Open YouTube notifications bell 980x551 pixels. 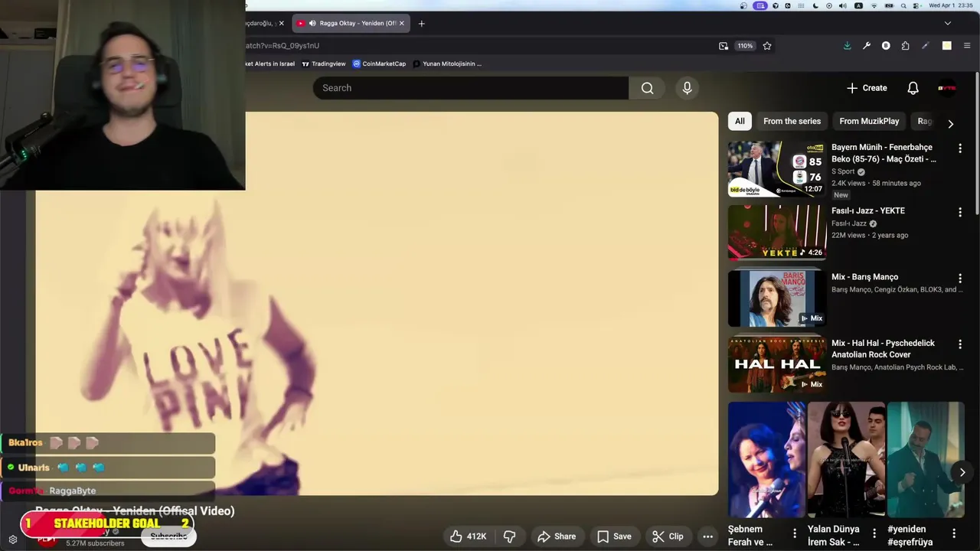(x=913, y=88)
